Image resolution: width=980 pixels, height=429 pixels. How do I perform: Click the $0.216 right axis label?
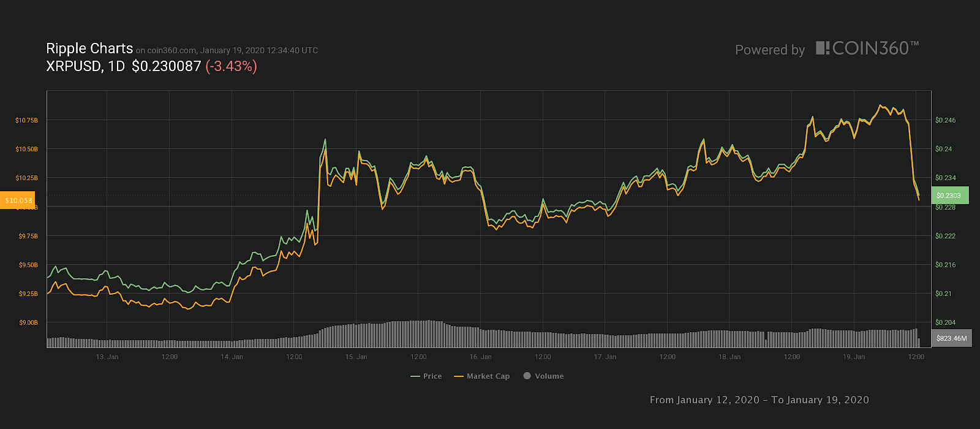pos(945,265)
